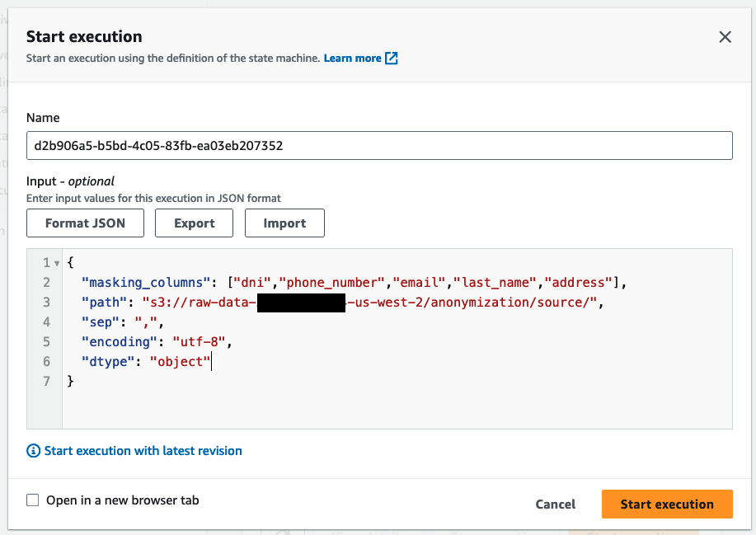Viewport: 756px width, 535px height.
Task: Collapse the JSON object using line 1 fold arrow
Action: click(x=56, y=263)
